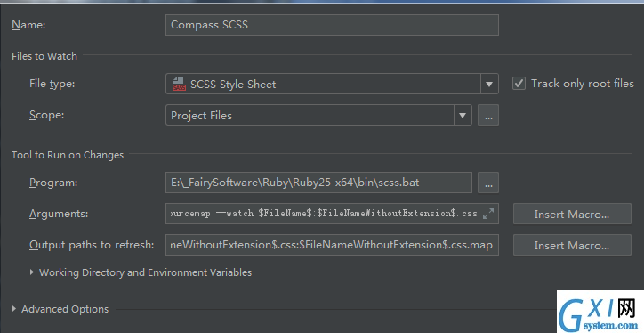Click into the Name field Compass SCSS
Image resolution: width=644 pixels, height=333 pixels.
(332, 25)
